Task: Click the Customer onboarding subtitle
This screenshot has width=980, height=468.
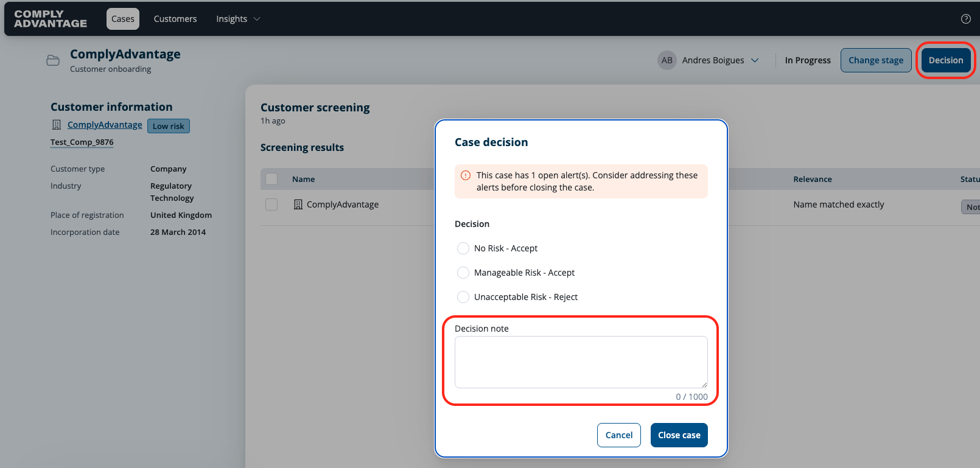Action: 111,69
